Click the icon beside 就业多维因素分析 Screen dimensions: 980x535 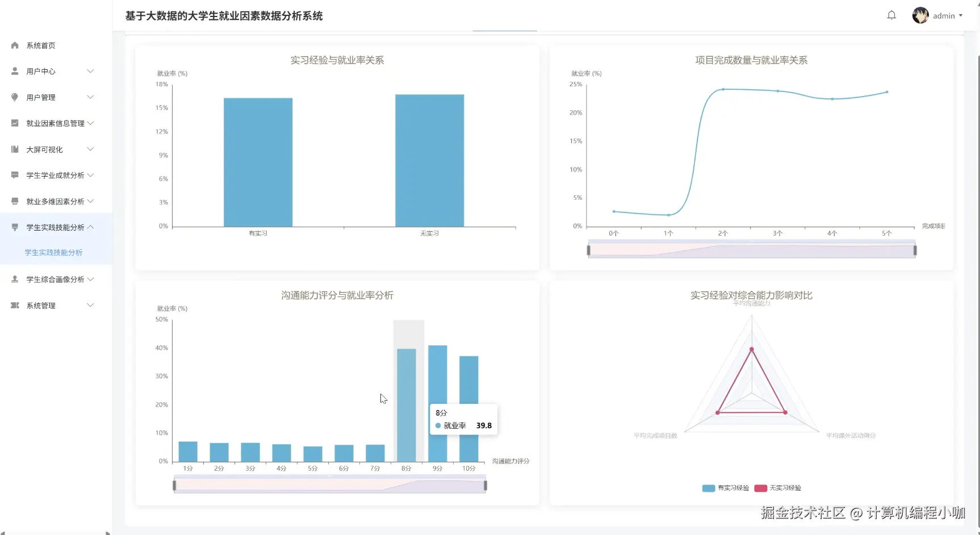point(15,201)
